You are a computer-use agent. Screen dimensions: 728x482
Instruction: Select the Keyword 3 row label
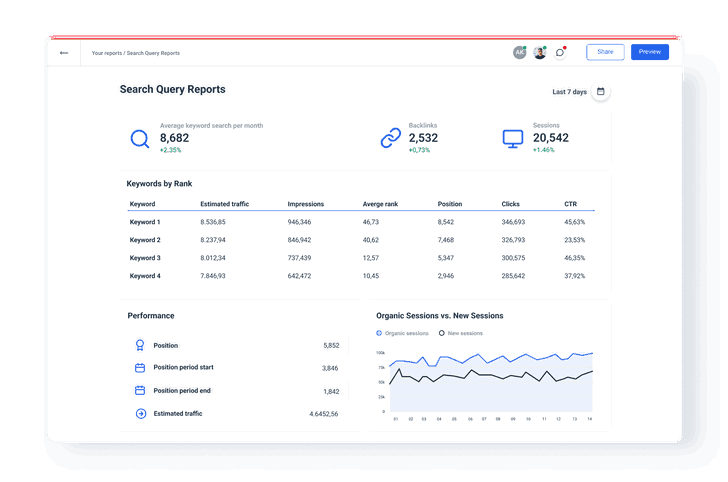point(145,258)
